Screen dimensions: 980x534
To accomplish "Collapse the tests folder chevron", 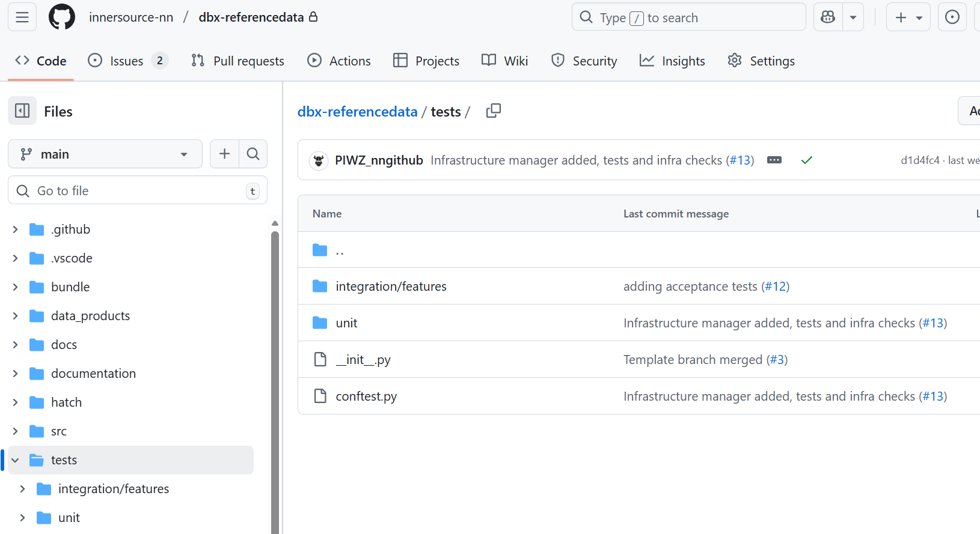I will point(15,460).
